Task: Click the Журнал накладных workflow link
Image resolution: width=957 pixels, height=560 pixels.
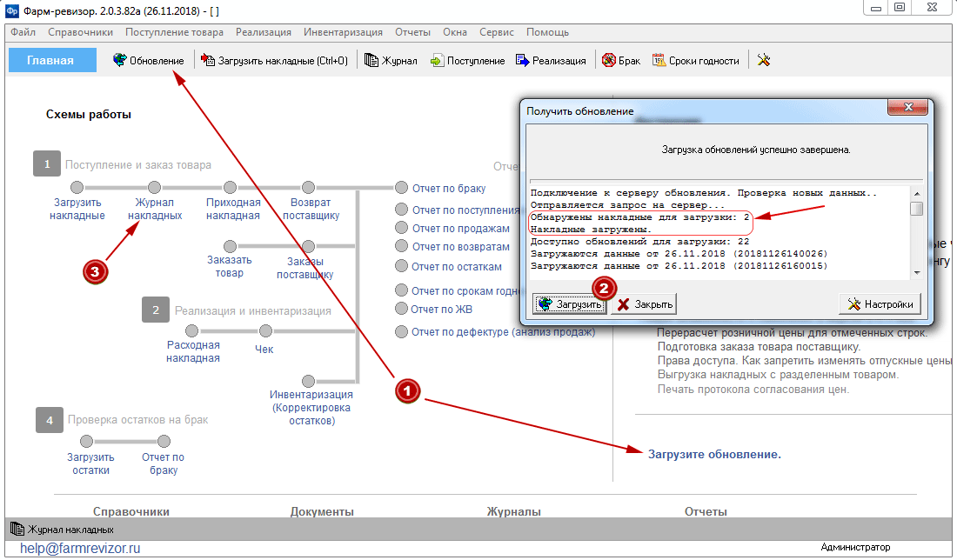Action: [155, 209]
